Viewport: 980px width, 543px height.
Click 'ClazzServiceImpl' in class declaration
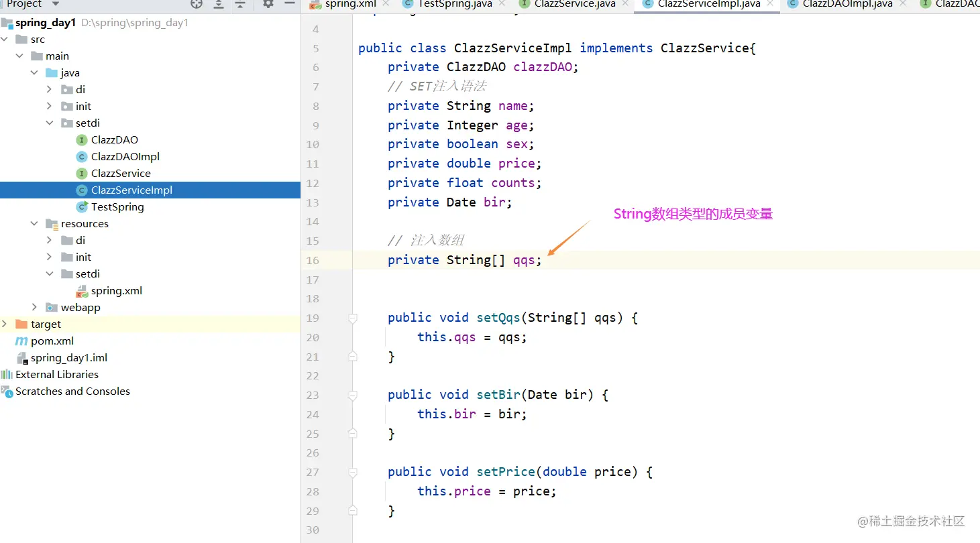(x=513, y=48)
